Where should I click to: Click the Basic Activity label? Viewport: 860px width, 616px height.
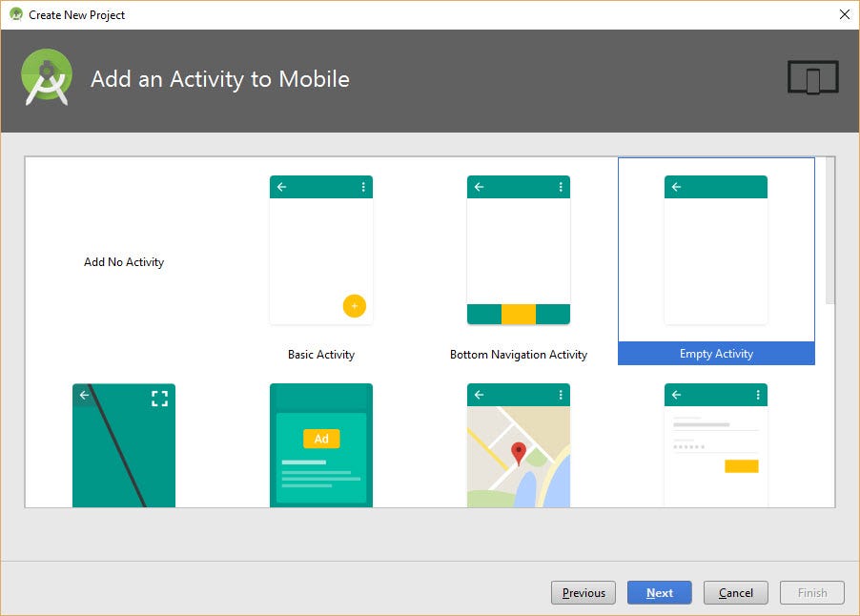321,355
